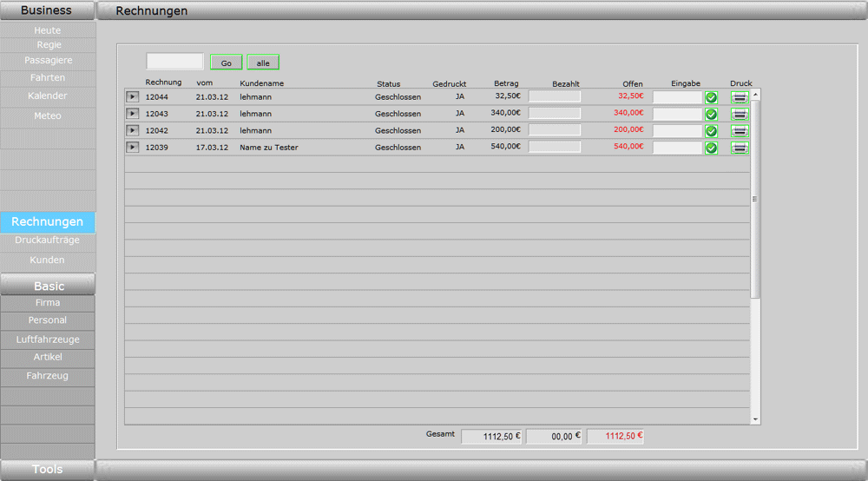
Task: Open Kunden in the sidebar
Action: pos(47,260)
